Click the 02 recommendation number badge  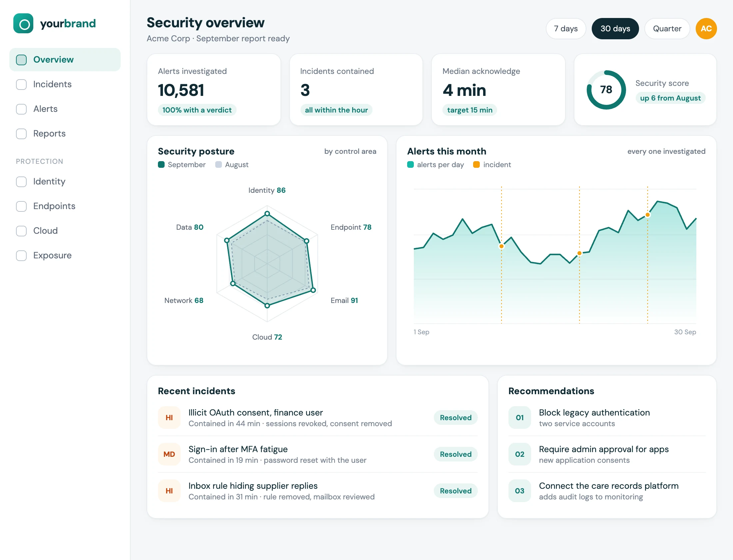519,454
